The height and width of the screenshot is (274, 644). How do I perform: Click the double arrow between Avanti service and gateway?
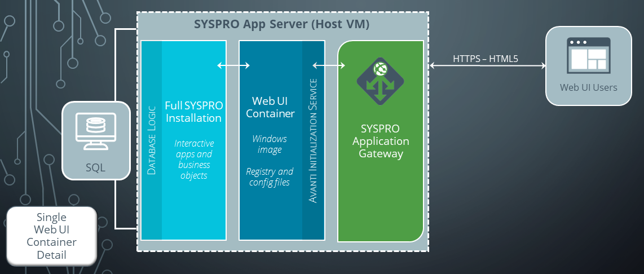click(x=329, y=66)
